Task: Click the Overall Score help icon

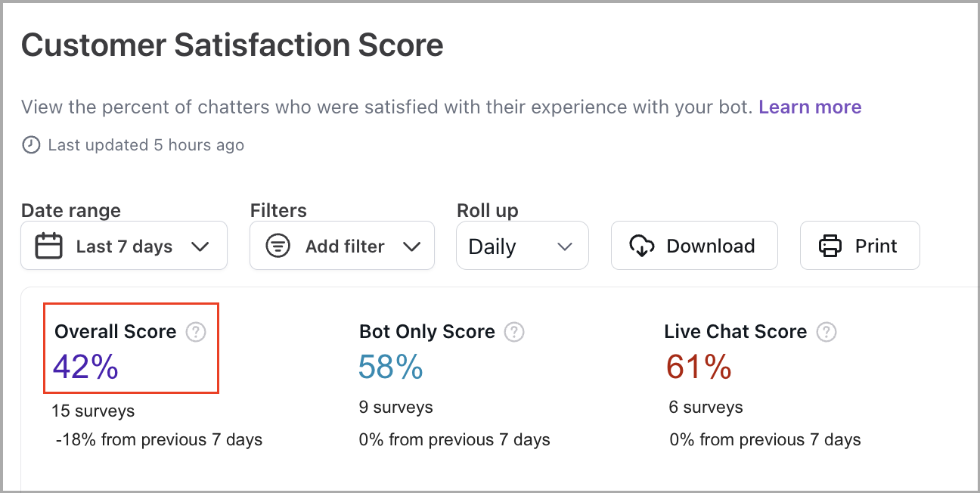Action: click(x=196, y=332)
